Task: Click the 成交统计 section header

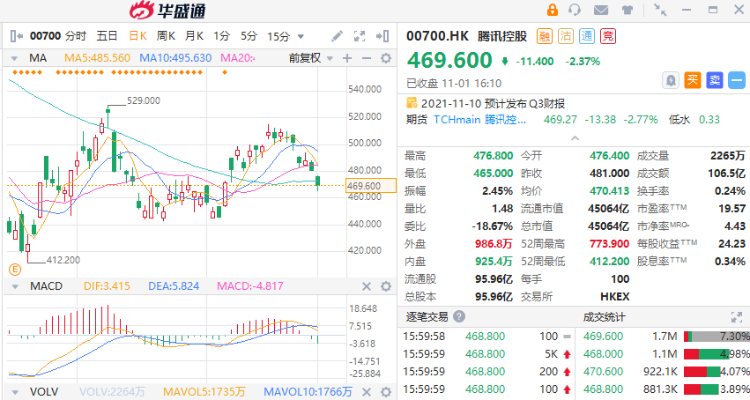Action: click(x=604, y=317)
